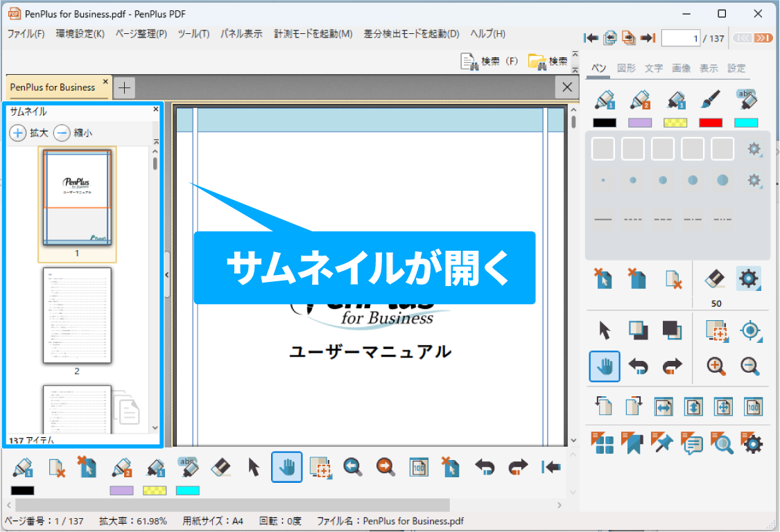Fit the page to window width
Screen dimensions: 780x532
(664, 407)
